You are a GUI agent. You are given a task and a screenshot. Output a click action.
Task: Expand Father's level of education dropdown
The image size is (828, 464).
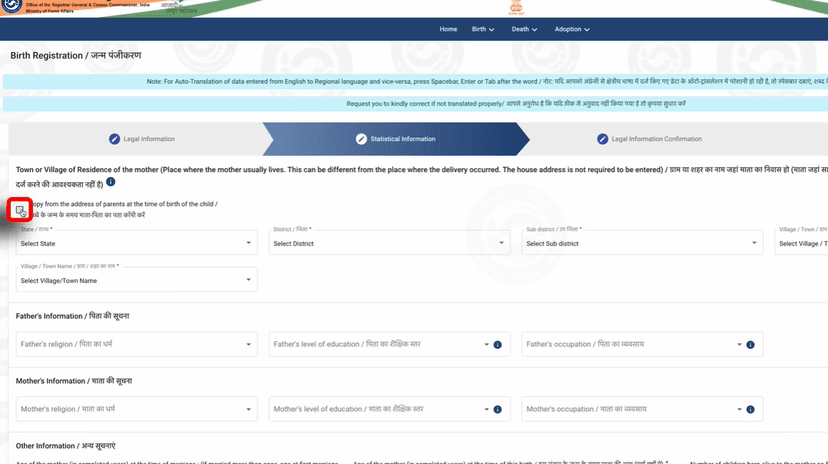[x=486, y=345]
